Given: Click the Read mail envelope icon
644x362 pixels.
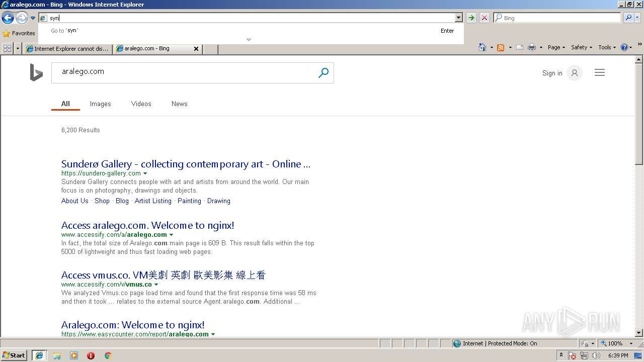Looking at the screenshot, I should point(520,47).
